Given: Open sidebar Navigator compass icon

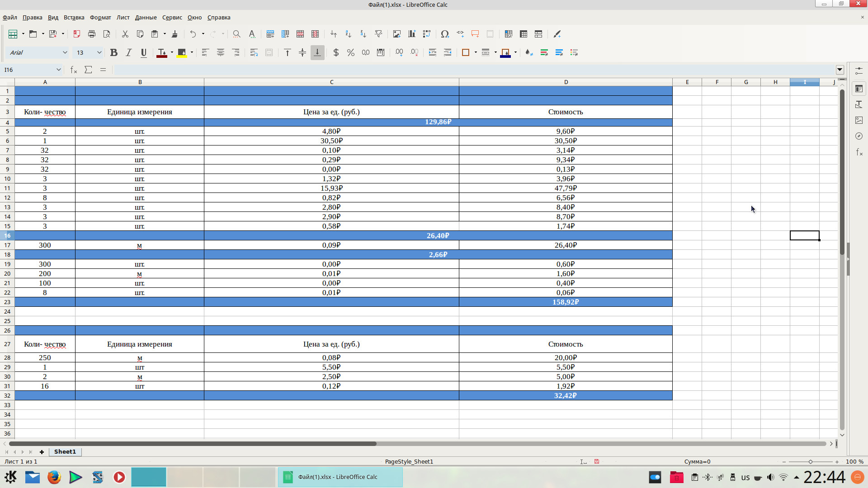Looking at the screenshot, I should 859,136.
